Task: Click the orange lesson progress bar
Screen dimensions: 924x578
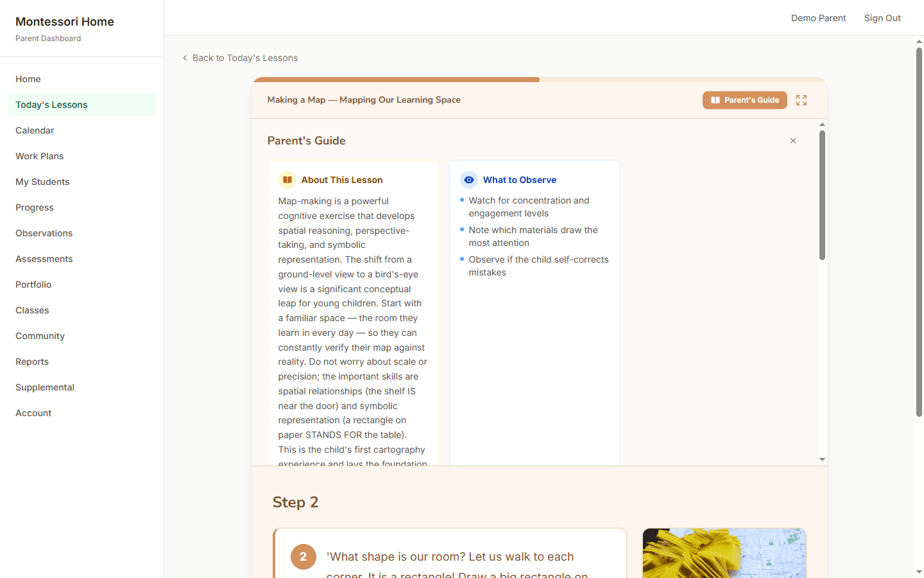Action: pyautogui.click(x=396, y=79)
